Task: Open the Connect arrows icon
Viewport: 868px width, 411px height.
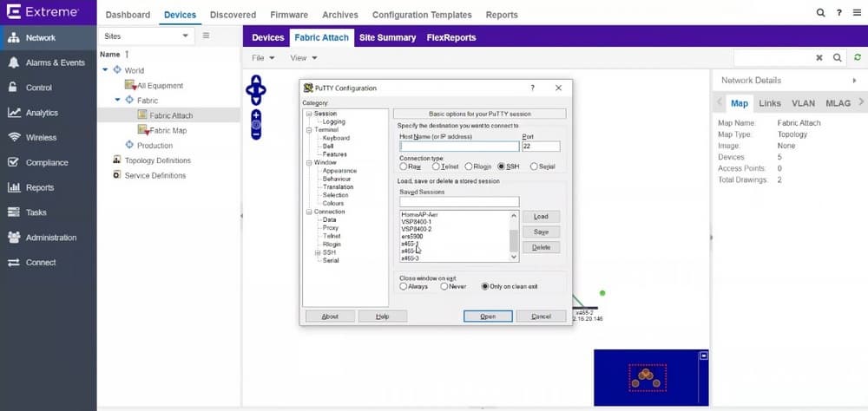Action: (x=14, y=262)
